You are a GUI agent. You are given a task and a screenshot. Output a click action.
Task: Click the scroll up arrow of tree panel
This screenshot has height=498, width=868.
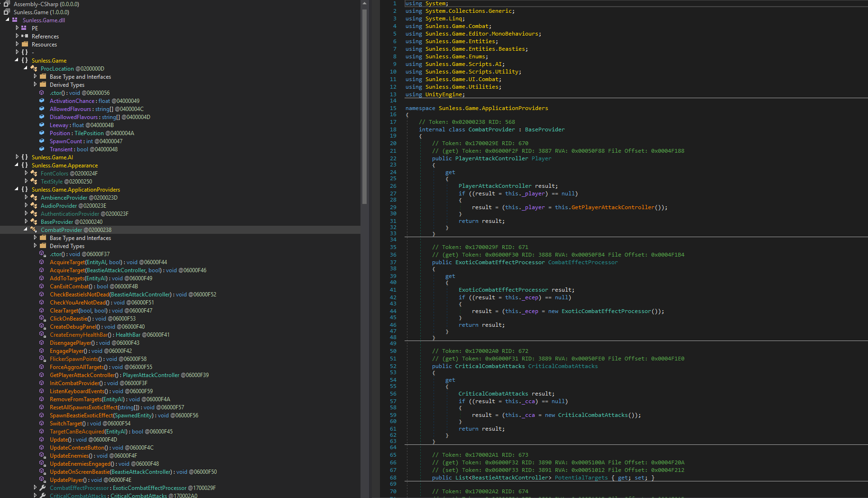pyautogui.click(x=364, y=3)
